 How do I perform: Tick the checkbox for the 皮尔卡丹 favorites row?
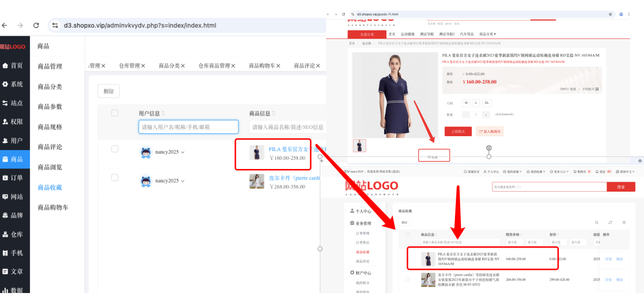pos(408,280)
